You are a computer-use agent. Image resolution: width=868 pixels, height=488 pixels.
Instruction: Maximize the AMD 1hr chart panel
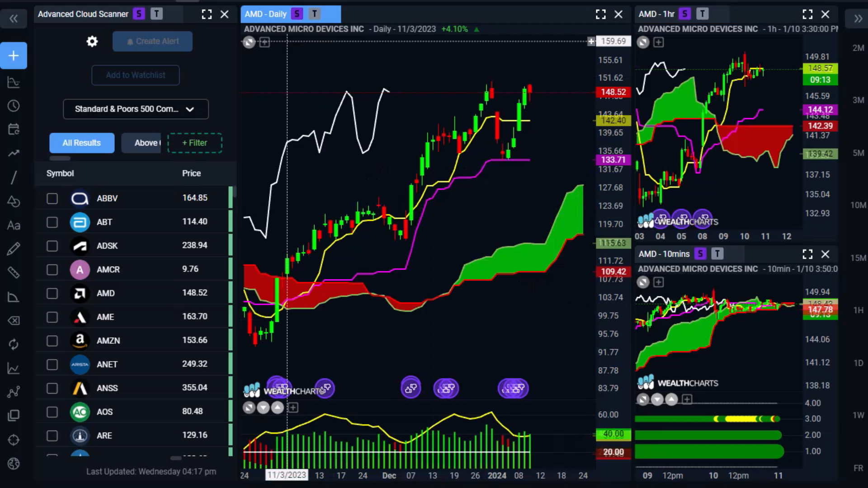coord(807,14)
